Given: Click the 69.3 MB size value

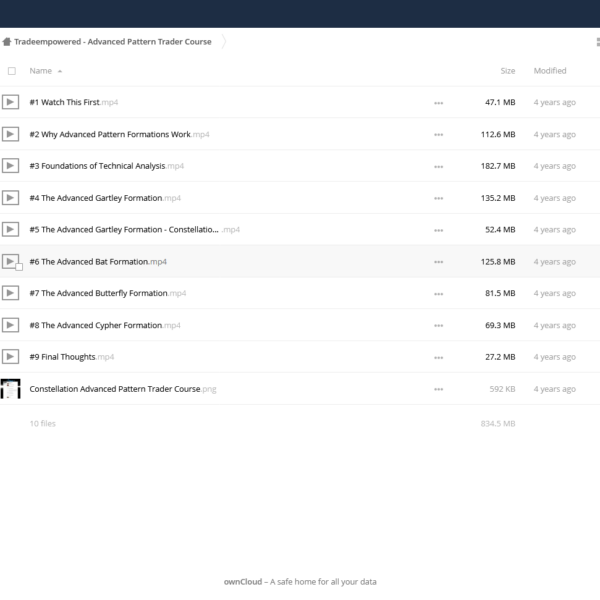Looking at the screenshot, I should coord(500,325).
